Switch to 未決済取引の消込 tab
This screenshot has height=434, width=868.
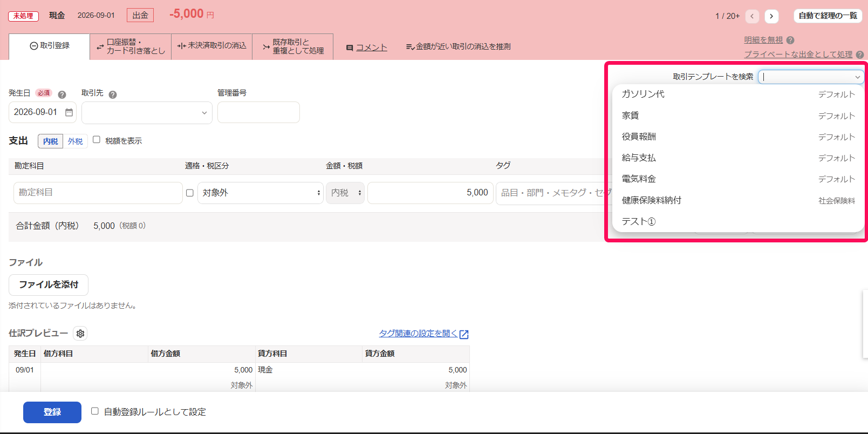(211, 46)
